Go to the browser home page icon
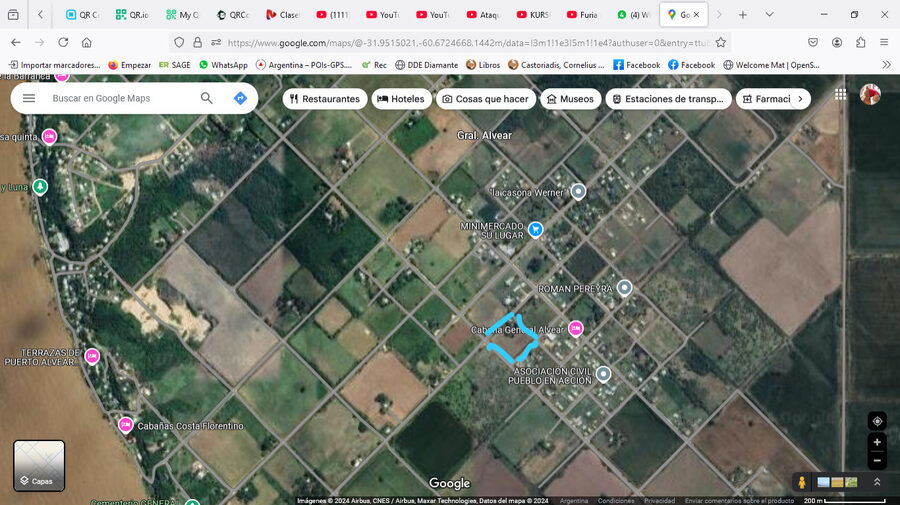Image resolution: width=900 pixels, height=505 pixels. pyautogui.click(x=87, y=42)
